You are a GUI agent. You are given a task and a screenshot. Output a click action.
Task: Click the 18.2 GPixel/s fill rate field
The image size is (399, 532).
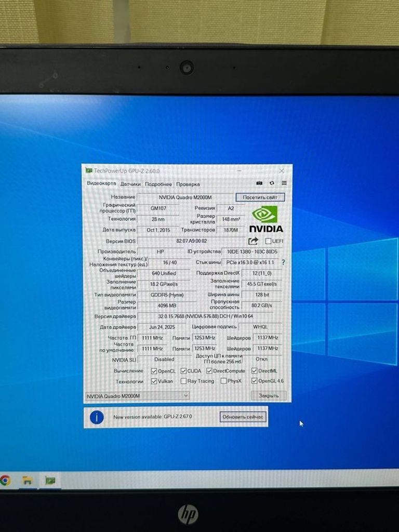click(x=164, y=284)
